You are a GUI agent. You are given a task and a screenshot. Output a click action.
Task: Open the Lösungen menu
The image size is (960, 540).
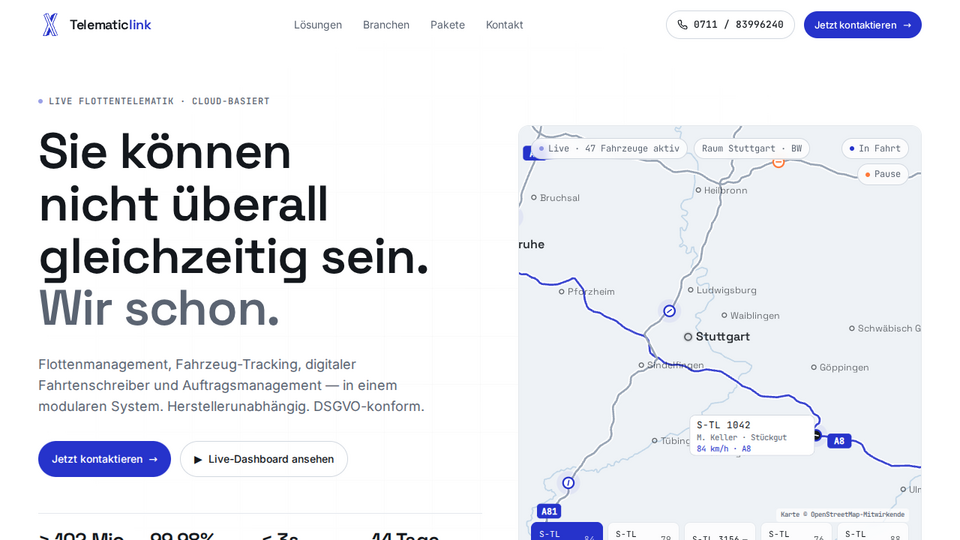318,25
